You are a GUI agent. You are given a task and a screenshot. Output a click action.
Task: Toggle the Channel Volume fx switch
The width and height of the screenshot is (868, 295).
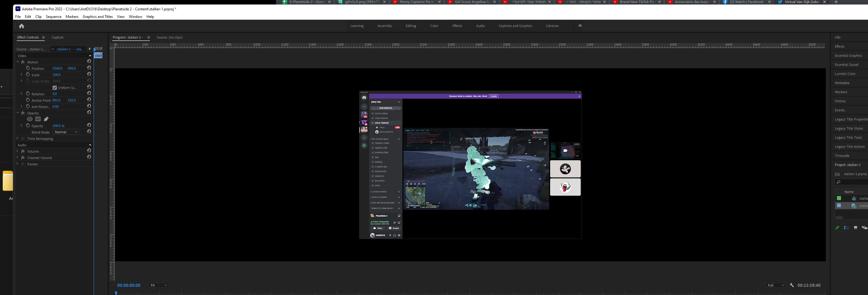coord(23,158)
